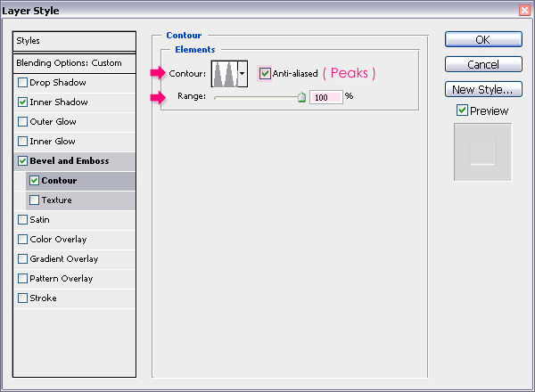The width and height of the screenshot is (535, 392).
Task: Enable the Pattern Overlay checkbox
Action: [22, 279]
